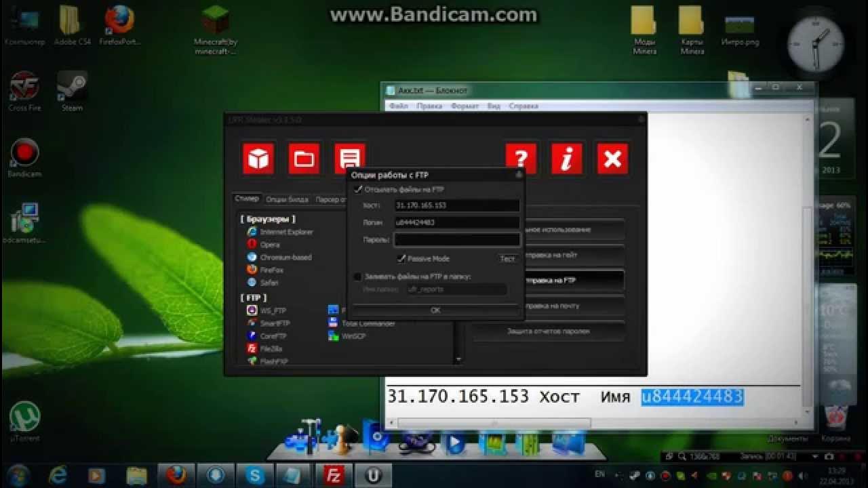The width and height of the screenshot is (868, 488).
Task: Open the Корзина recycle bin
Action: click(x=835, y=424)
